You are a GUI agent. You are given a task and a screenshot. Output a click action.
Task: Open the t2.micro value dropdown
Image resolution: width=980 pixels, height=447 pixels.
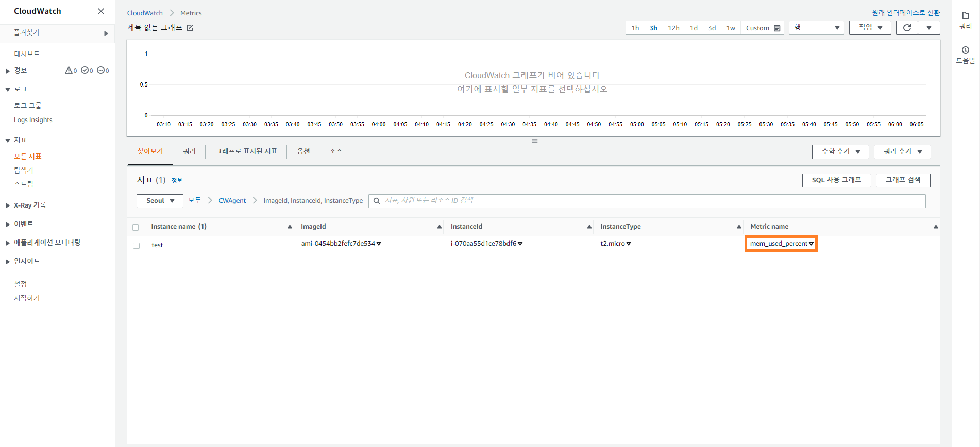629,244
